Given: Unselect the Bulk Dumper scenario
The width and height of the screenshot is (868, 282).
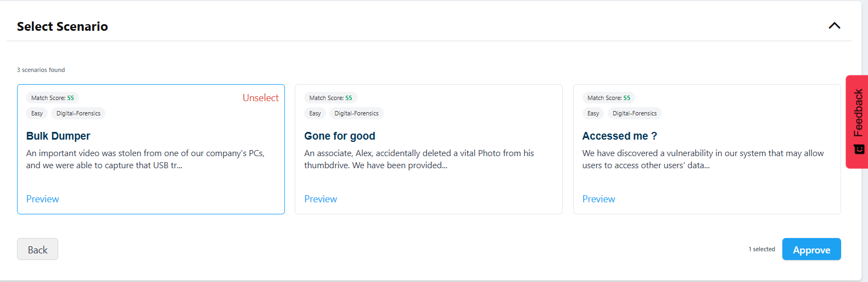Looking at the screenshot, I should point(260,98).
